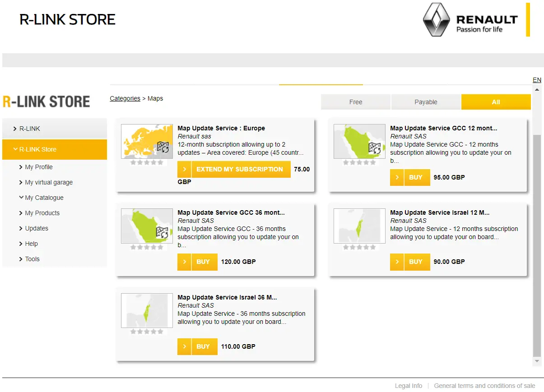Click the 110.00 GBP price
Viewport: 544px width, 392px height.
click(238, 346)
